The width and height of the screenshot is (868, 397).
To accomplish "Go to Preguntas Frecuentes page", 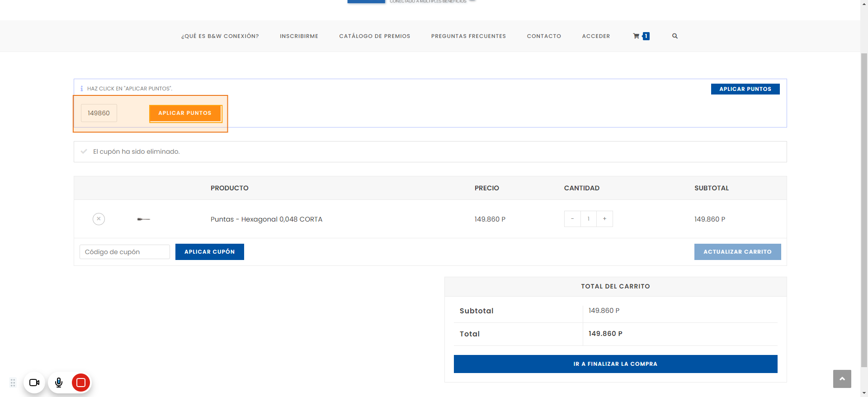I will point(468,36).
